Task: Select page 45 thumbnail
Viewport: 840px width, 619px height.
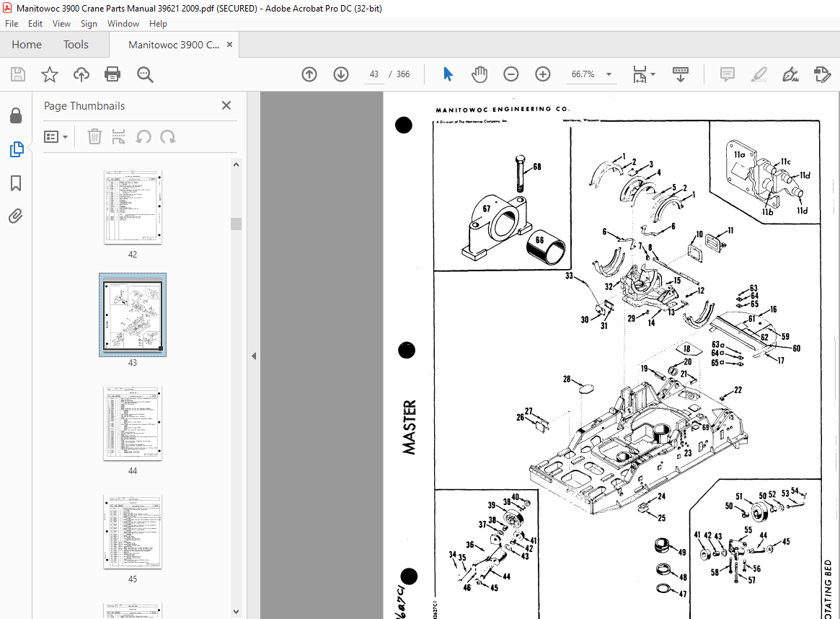Action: click(133, 532)
